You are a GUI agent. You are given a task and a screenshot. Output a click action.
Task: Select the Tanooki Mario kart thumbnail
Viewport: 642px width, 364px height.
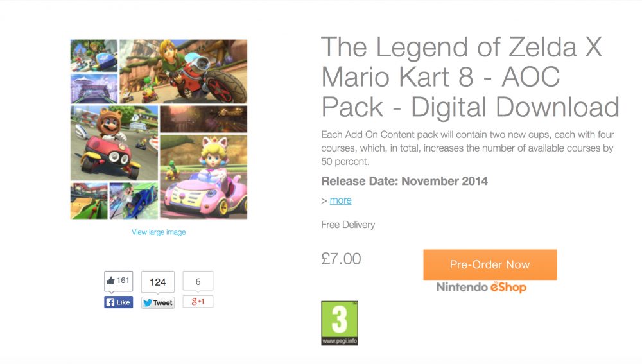click(114, 143)
